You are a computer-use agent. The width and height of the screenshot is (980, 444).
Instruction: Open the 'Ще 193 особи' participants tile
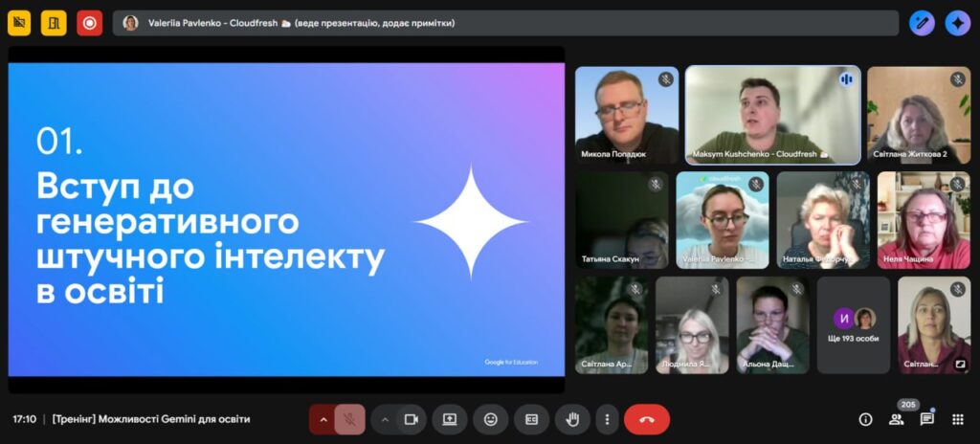point(854,325)
